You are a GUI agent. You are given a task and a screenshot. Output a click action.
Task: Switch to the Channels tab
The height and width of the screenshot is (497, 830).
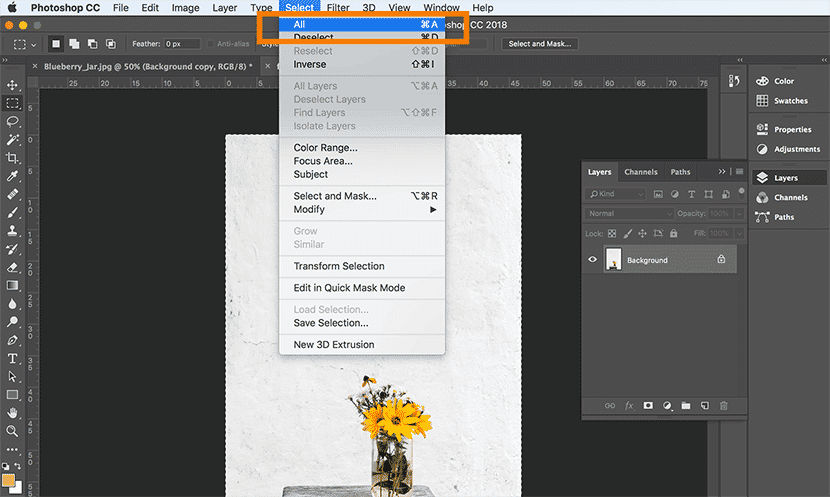641,172
